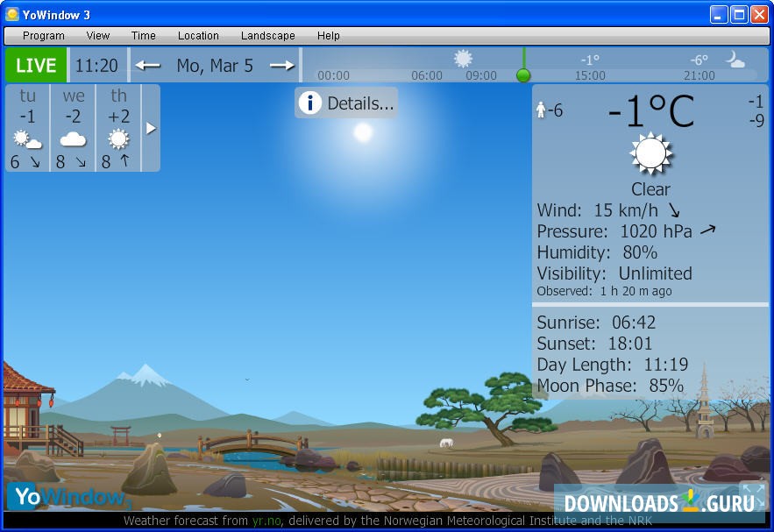This screenshot has width=774, height=532.
Task: Open the Help menu
Action: click(x=328, y=36)
